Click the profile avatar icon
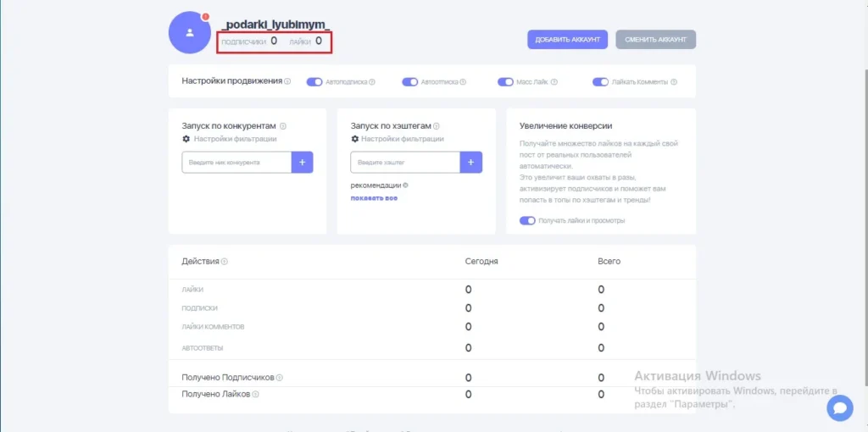 190,33
